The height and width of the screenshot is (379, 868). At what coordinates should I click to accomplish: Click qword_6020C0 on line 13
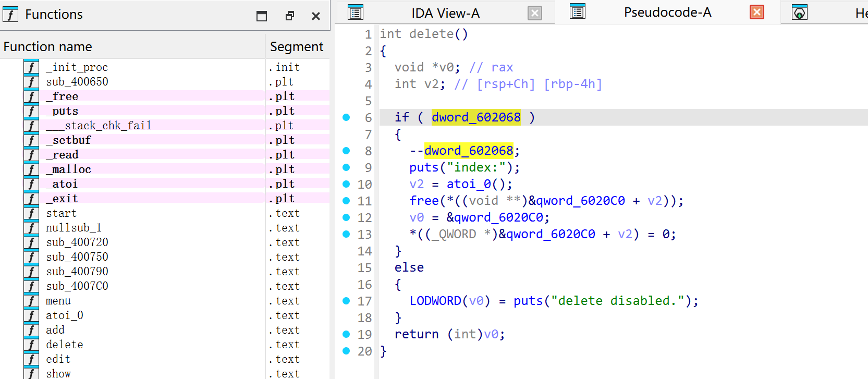coord(551,234)
